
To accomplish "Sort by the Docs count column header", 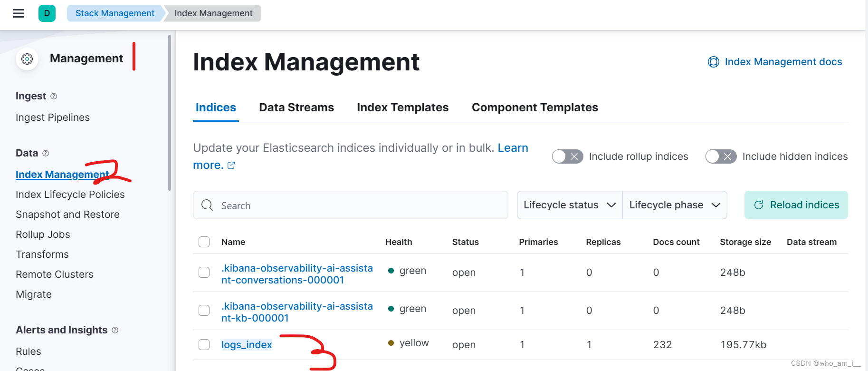I will [676, 242].
